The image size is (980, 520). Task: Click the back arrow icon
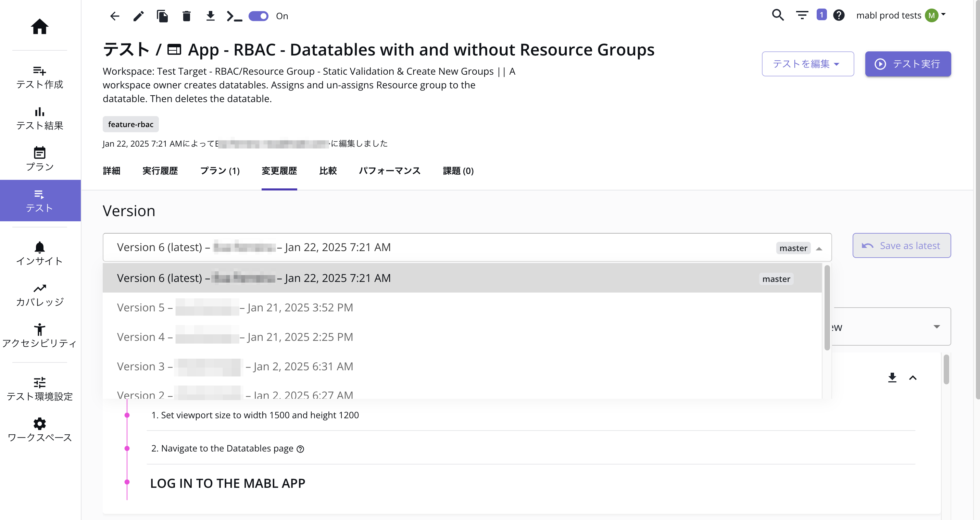coord(114,16)
